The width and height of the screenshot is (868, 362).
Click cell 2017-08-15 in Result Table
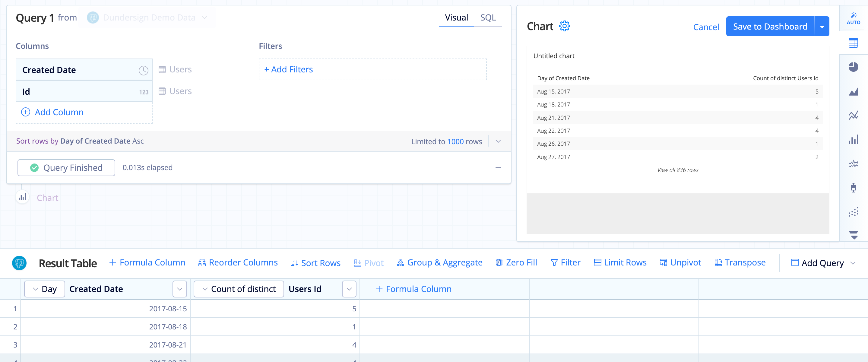(x=106, y=308)
